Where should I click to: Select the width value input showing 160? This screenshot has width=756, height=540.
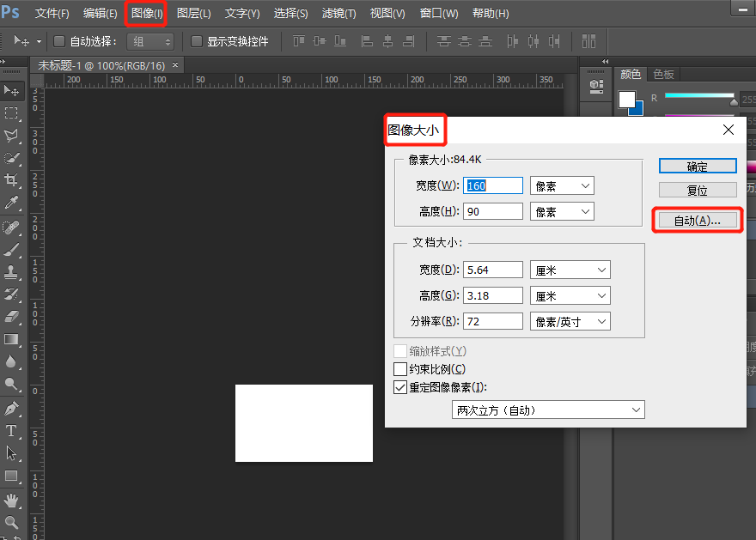[x=492, y=185]
